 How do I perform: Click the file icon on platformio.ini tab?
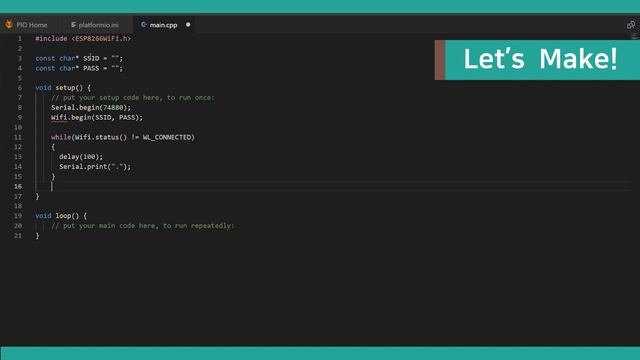coord(73,25)
